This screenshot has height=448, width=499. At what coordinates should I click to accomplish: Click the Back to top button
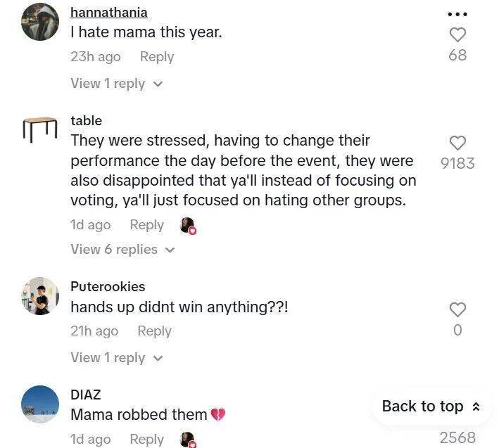(431, 407)
